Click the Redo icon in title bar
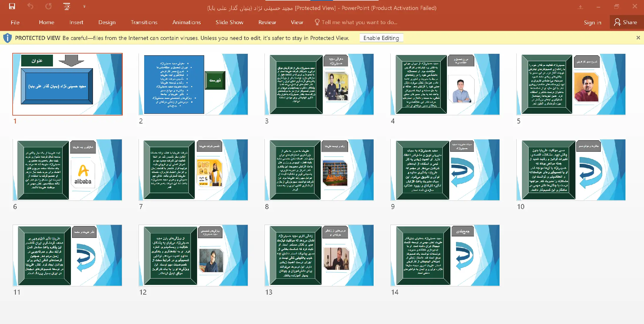This screenshot has width=644, height=324. [x=49, y=6]
